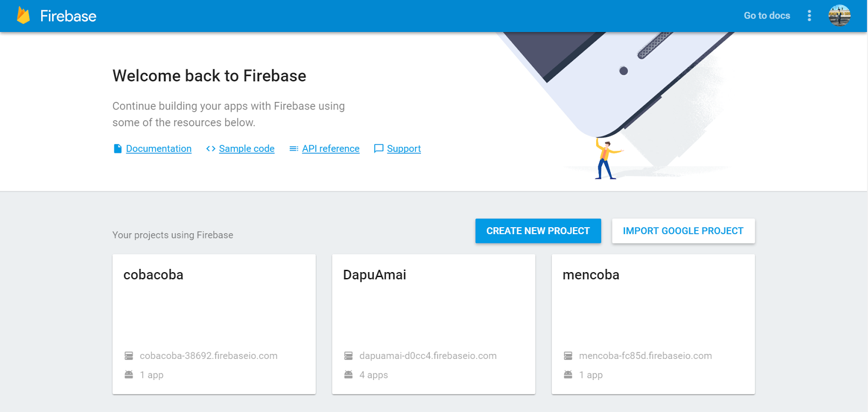Open the overflow three-dot menu
This screenshot has width=868, height=412.
(x=809, y=16)
